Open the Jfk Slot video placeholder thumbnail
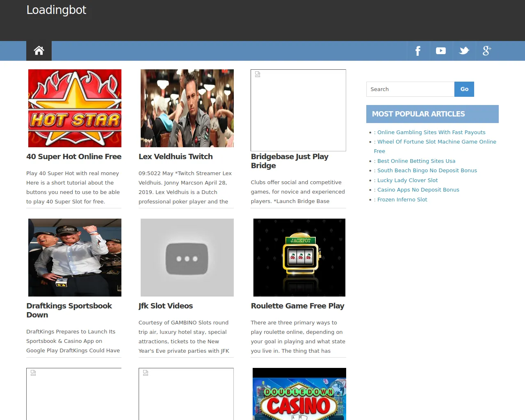Viewport: 525px width, 420px height. click(x=187, y=258)
